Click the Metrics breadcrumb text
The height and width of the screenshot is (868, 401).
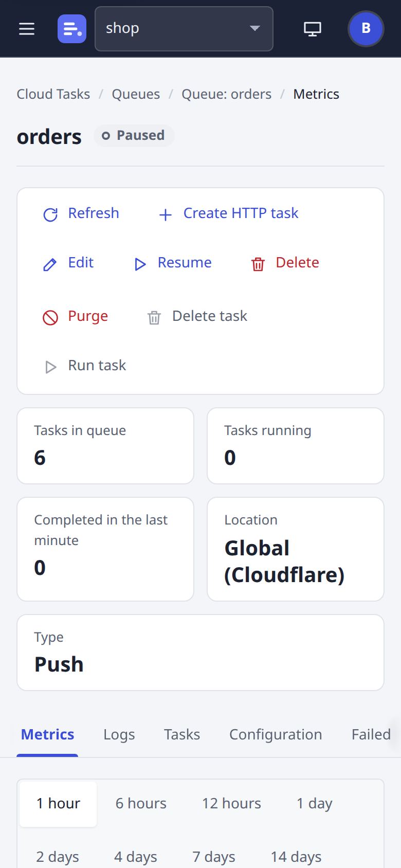[316, 94]
